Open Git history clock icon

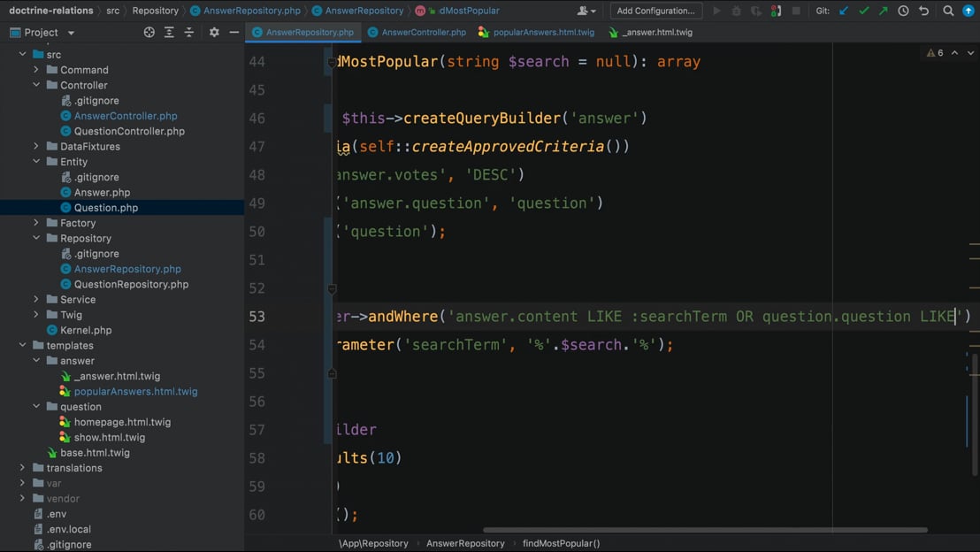click(903, 11)
